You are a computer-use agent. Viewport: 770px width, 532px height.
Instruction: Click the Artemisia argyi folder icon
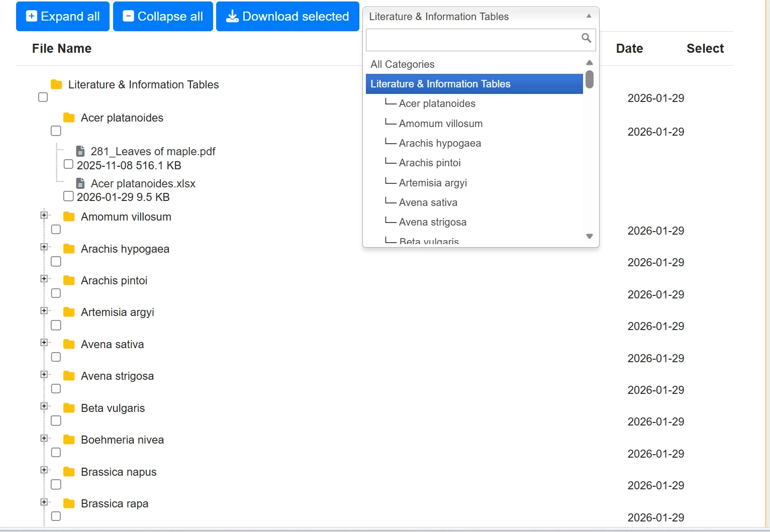[x=69, y=312]
